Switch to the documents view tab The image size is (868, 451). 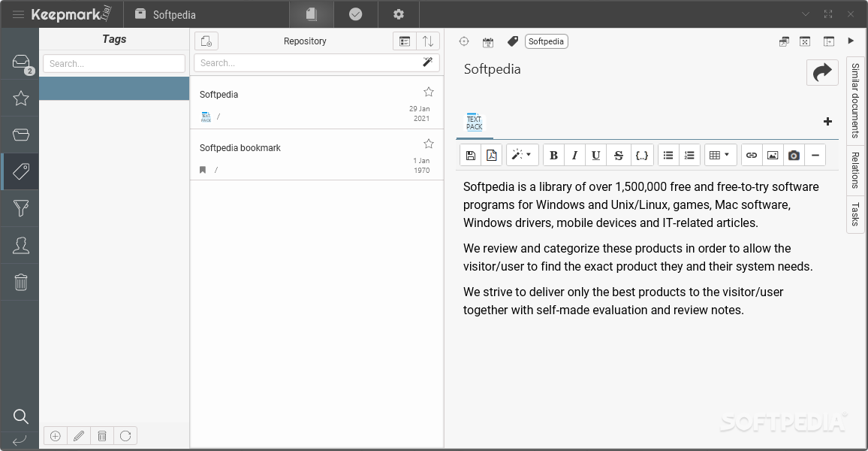(x=312, y=14)
